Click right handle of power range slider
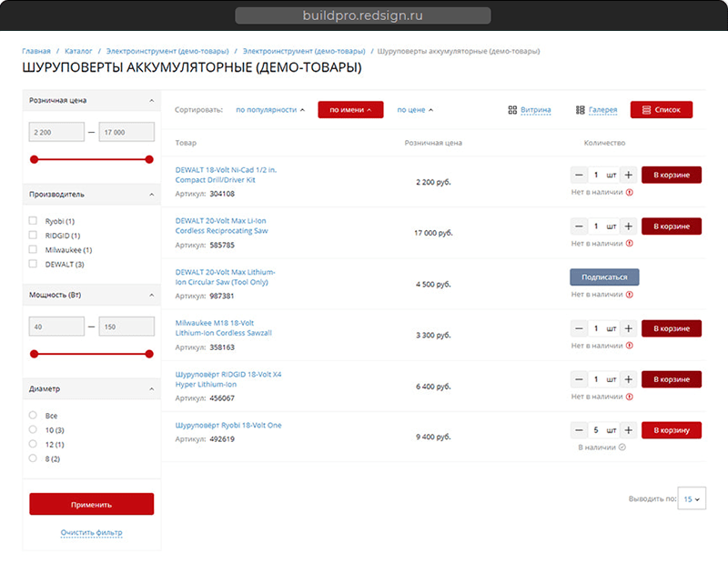 (149, 354)
